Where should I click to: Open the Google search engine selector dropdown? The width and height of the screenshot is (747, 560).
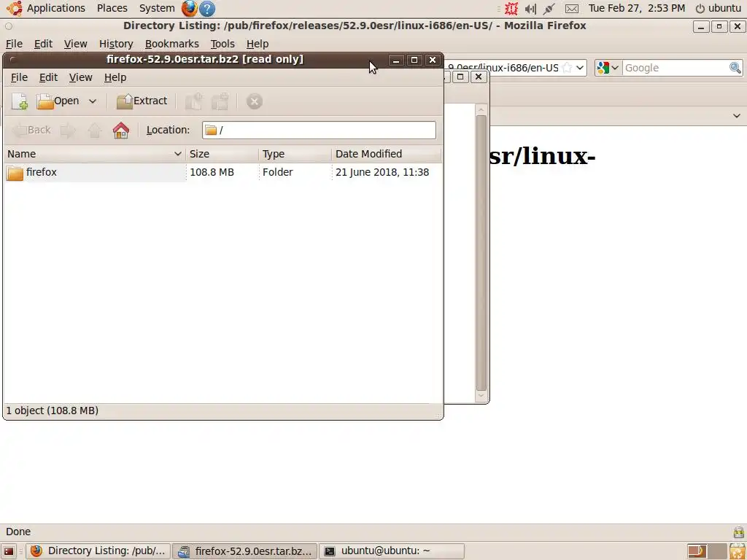[x=608, y=68]
